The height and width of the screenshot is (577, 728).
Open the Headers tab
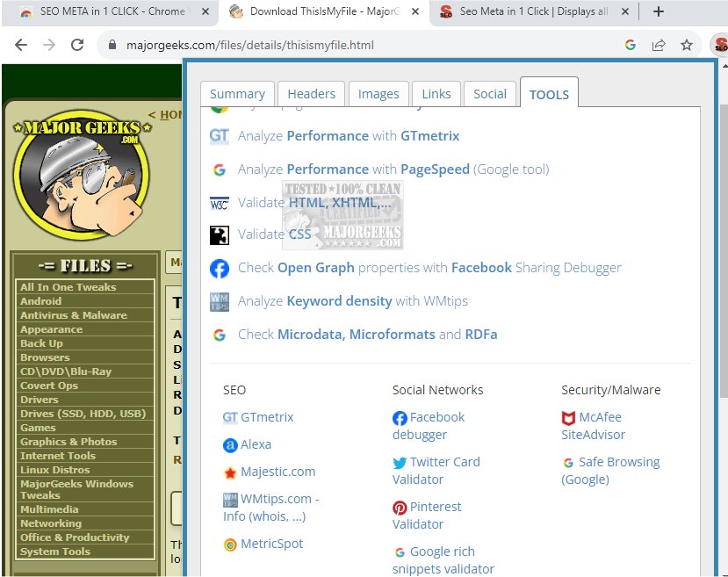coord(311,94)
